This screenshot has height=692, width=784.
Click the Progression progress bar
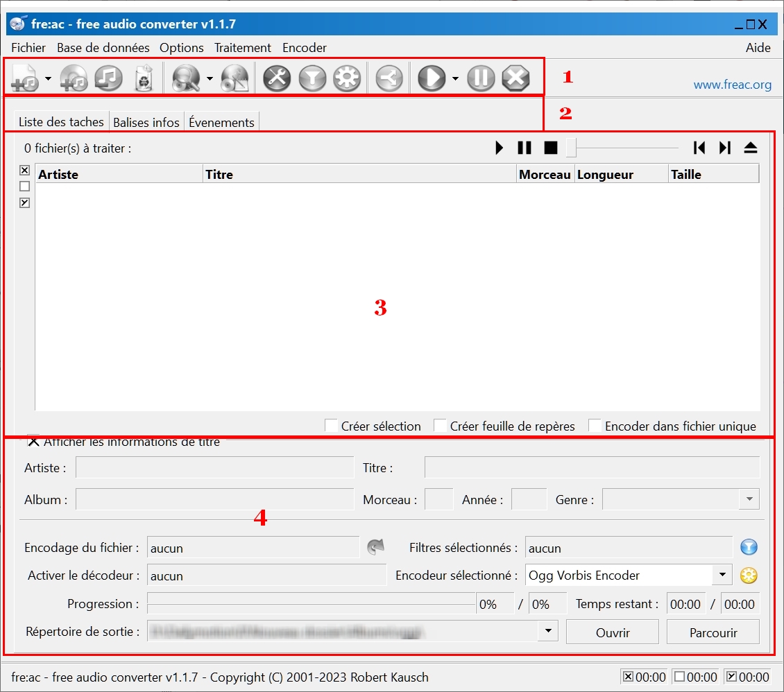coord(311,603)
